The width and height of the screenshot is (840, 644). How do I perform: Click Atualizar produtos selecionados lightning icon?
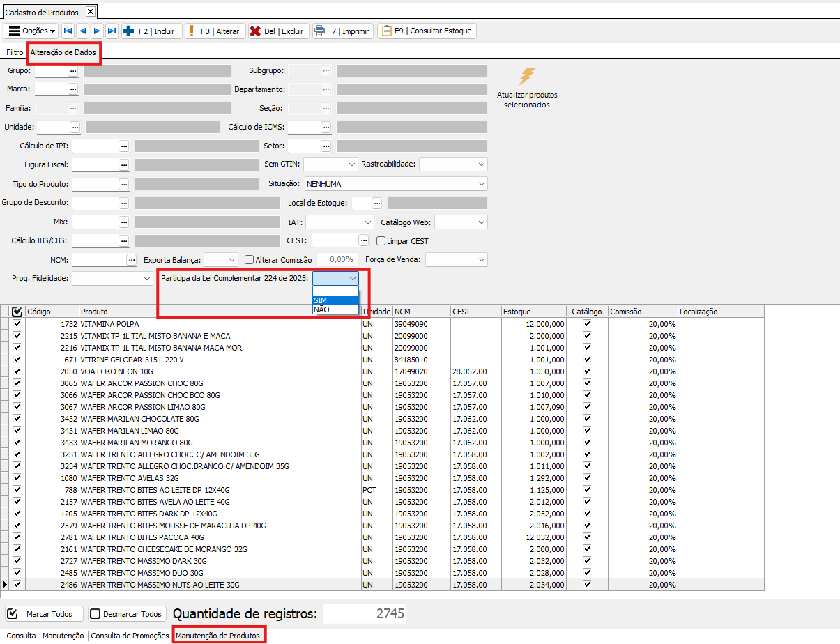pyautogui.click(x=528, y=77)
